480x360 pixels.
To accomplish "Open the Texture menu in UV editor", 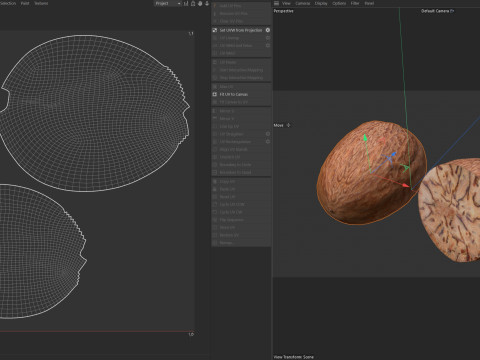I will [41, 3].
